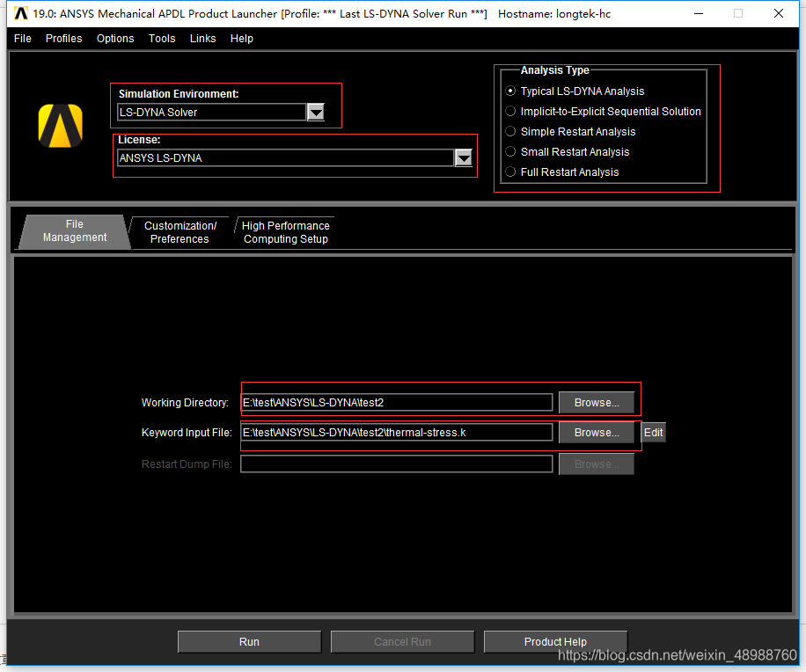Click the Simulation Environment label
This screenshot has height=672, width=806.
pos(179,94)
